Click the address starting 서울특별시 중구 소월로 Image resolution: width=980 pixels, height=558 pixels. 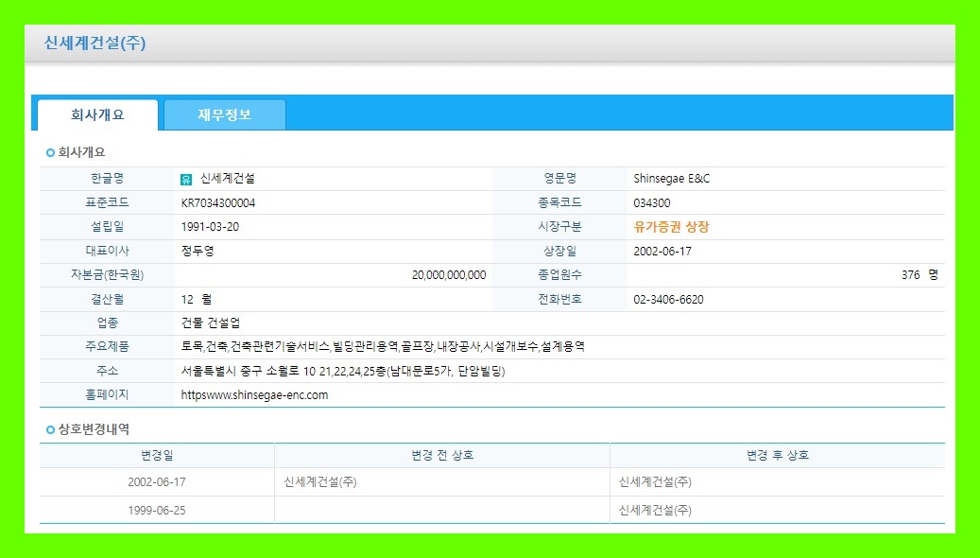click(x=343, y=371)
